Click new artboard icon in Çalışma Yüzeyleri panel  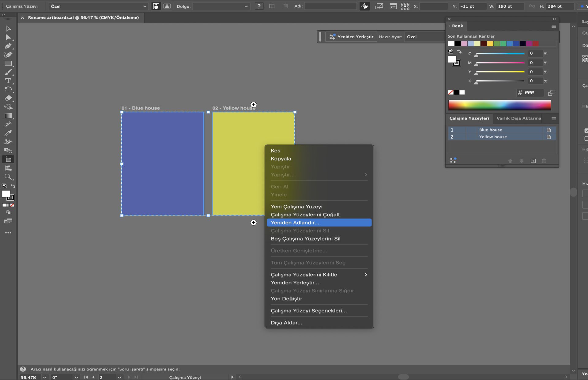pos(533,161)
